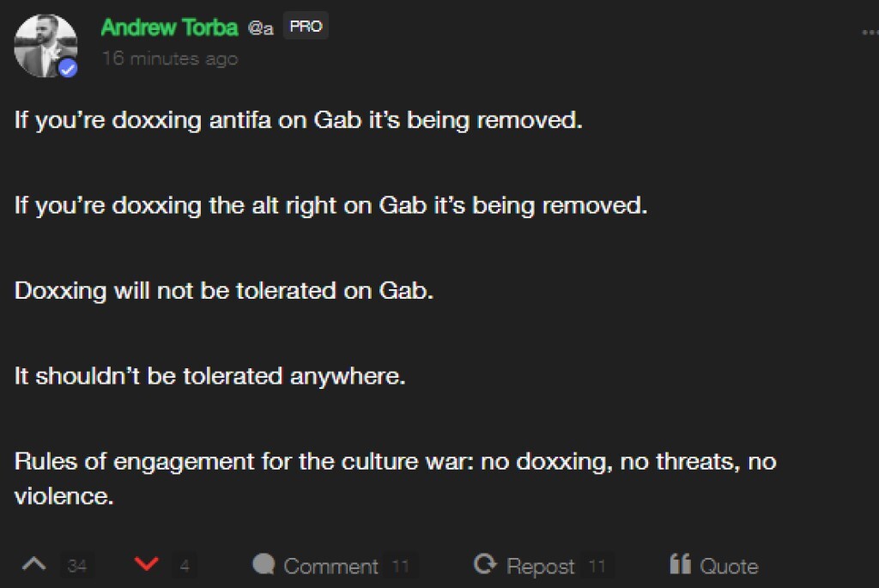Screen dimensions: 879x588
Task: Click the PRO badge next to the username
Action: tap(306, 27)
